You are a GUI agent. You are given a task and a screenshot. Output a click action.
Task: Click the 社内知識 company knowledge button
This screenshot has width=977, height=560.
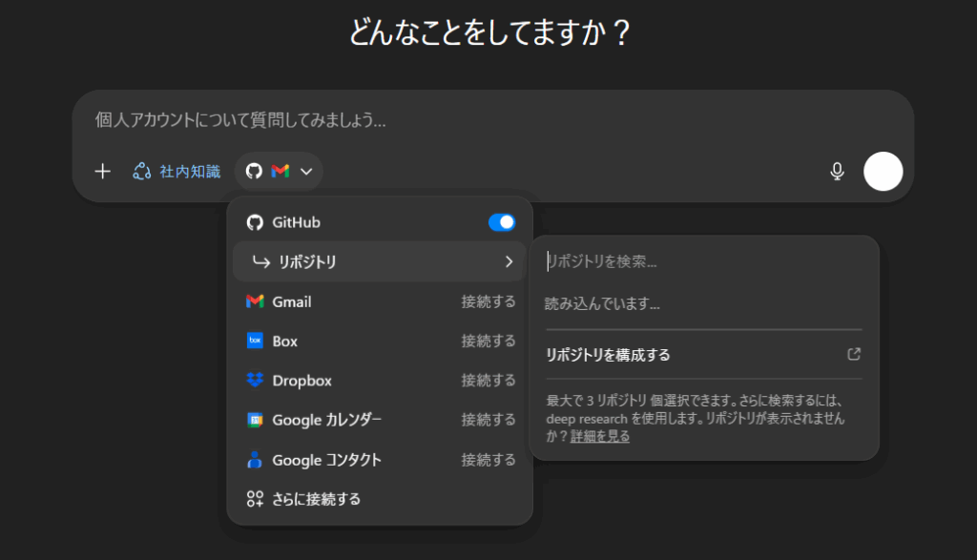[x=177, y=172]
